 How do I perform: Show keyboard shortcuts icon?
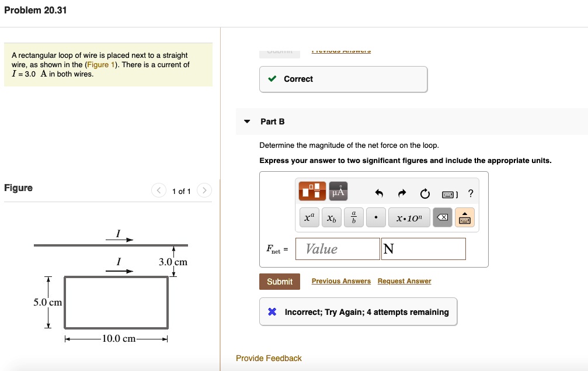click(x=450, y=195)
